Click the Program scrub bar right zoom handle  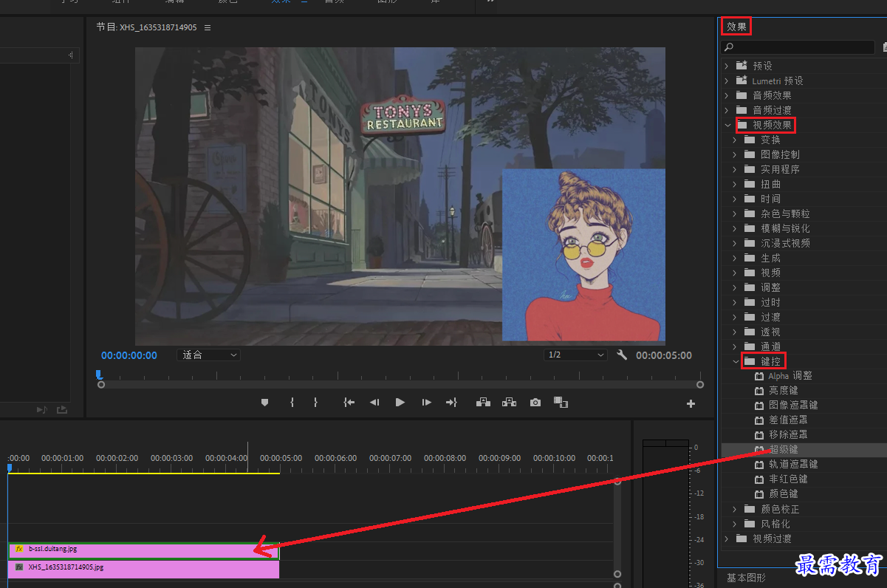tap(700, 385)
